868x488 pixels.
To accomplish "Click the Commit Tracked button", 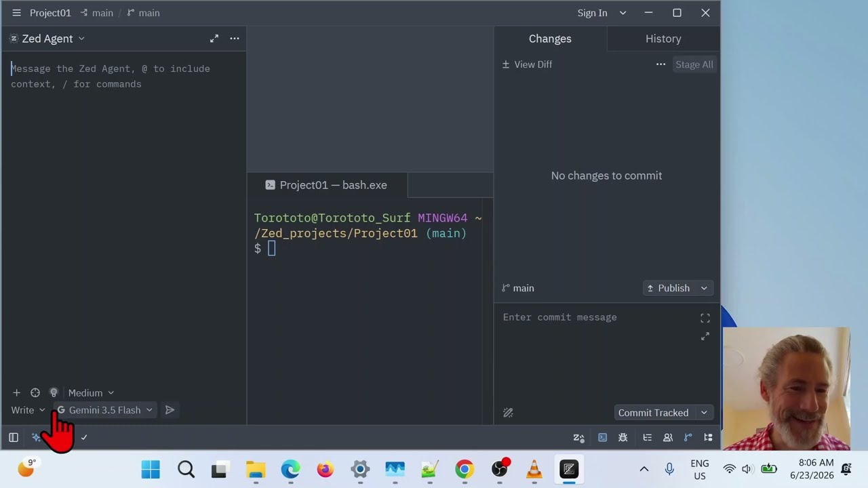I will pos(653,413).
